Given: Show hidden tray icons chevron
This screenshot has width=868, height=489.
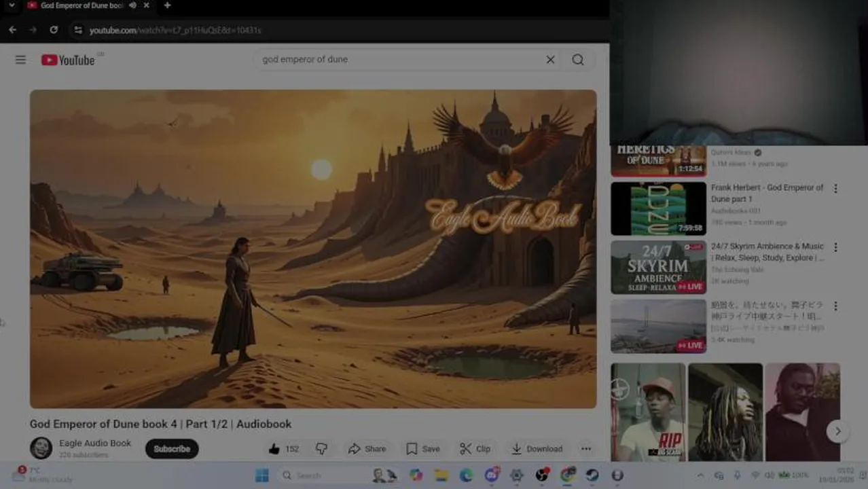Looking at the screenshot, I should click(x=700, y=475).
